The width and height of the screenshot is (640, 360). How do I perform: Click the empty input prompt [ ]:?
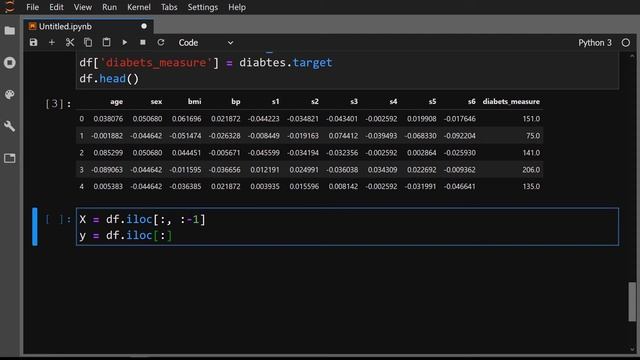[58, 220]
